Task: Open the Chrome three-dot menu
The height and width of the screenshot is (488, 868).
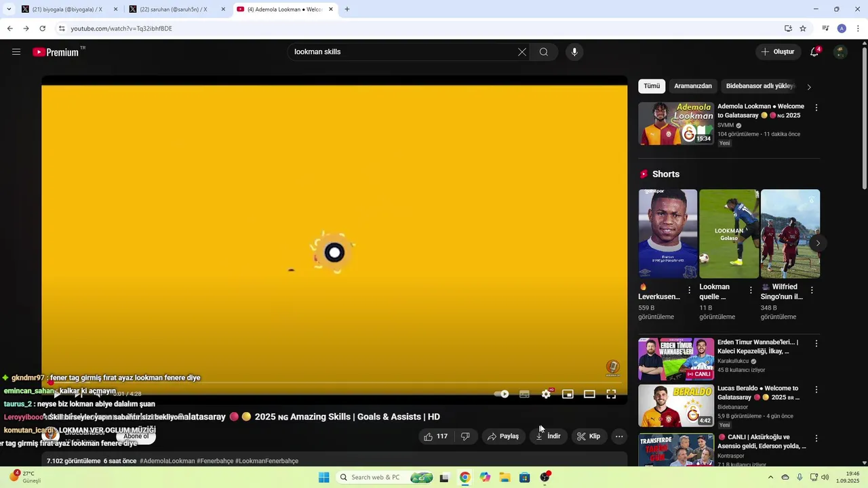Action: (x=858, y=28)
